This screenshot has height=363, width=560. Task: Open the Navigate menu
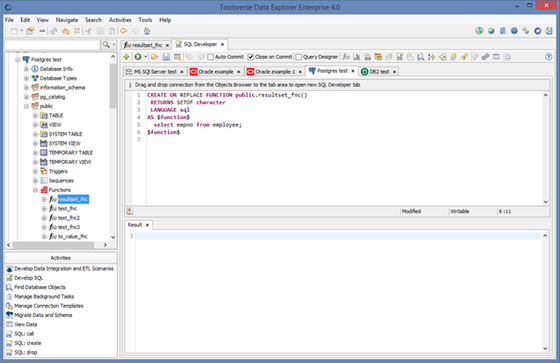[67, 20]
